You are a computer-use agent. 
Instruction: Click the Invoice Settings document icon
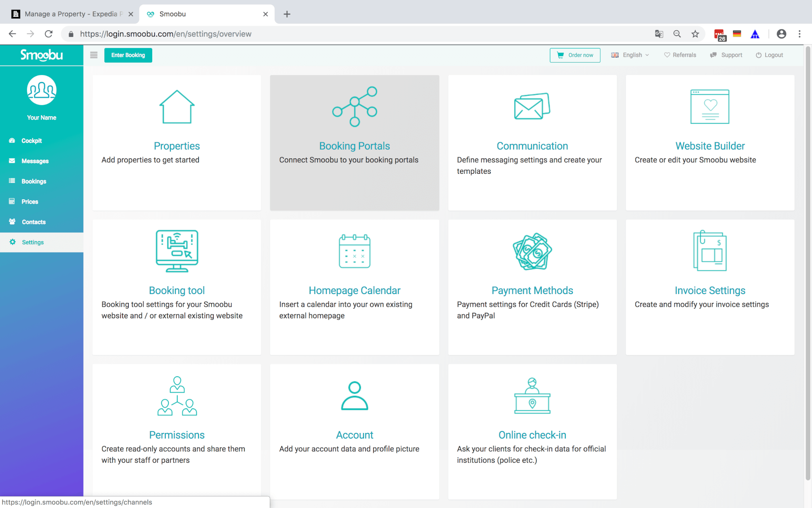pos(710,251)
